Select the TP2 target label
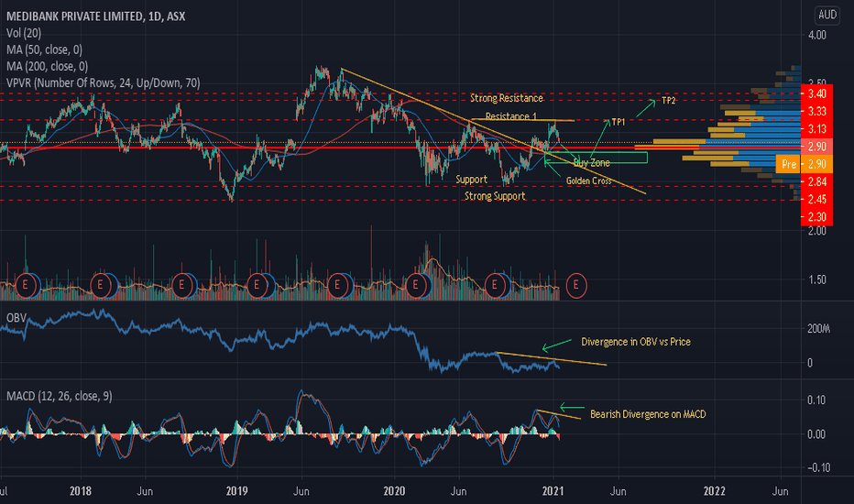The height and width of the screenshot is (504, 854). (668, 101)
